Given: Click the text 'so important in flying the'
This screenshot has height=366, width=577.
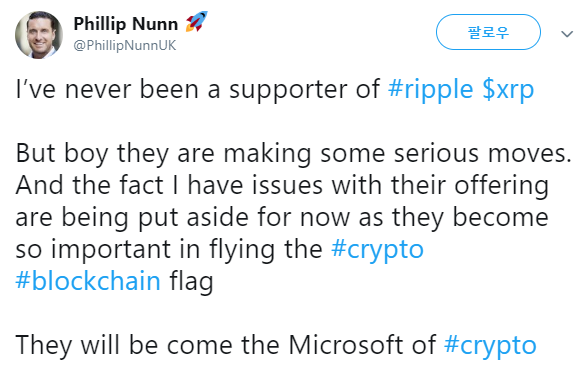Looking at the screenshot, I should [x=169, y=250].
